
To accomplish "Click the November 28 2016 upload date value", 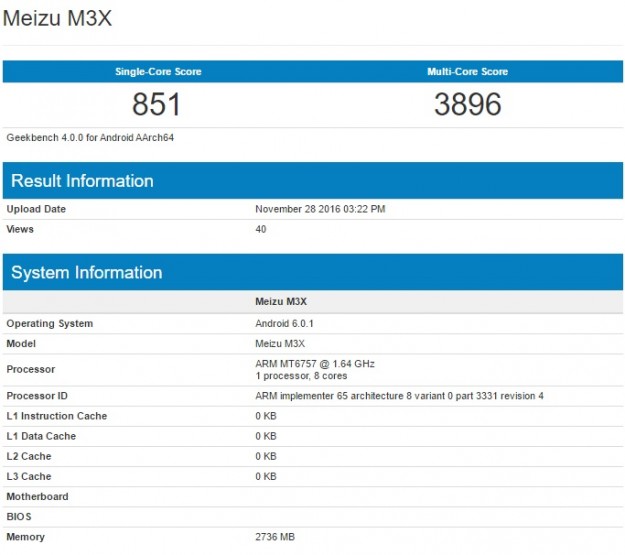I will (x=320, y=209).
